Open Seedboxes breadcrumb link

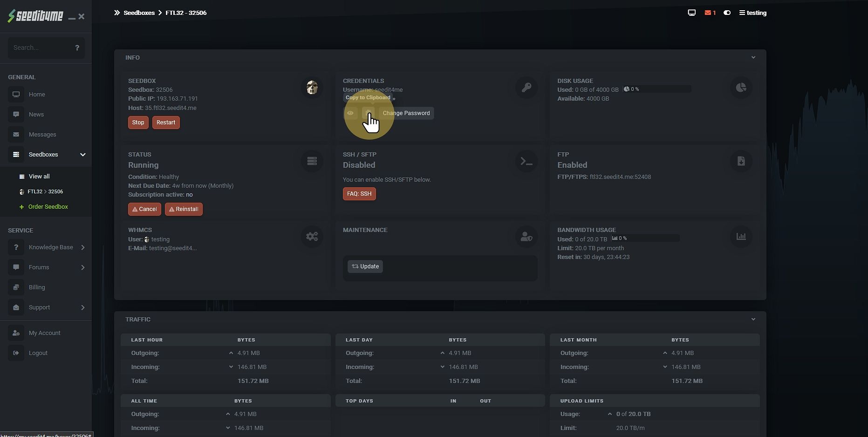click(139, 13)
